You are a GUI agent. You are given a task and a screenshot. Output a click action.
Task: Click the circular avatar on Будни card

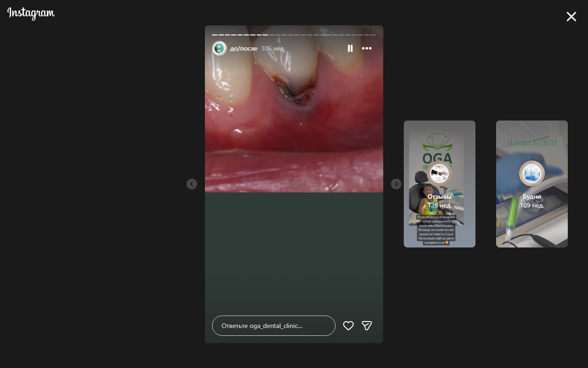(531, 174)
